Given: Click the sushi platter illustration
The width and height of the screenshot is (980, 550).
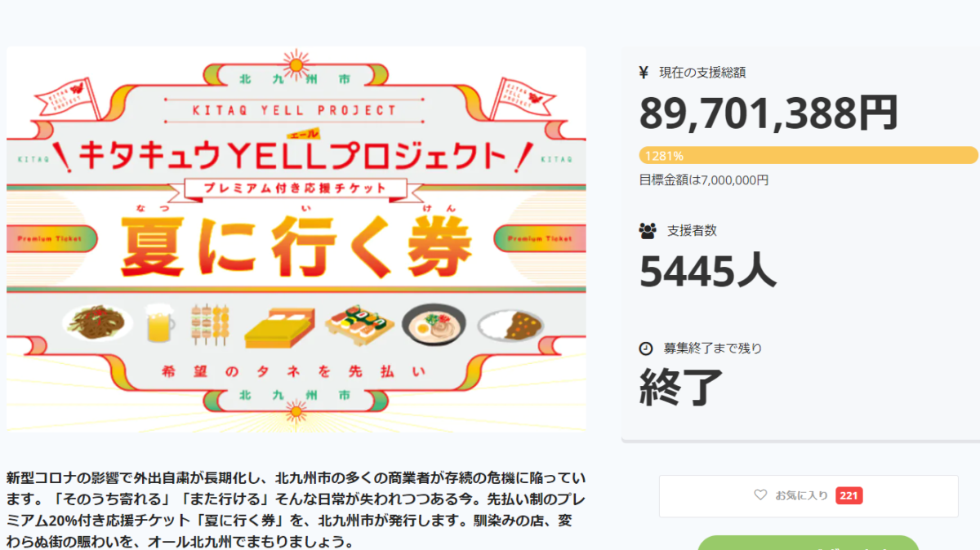Looking at the screenshot, I should [x=359, y=325].
